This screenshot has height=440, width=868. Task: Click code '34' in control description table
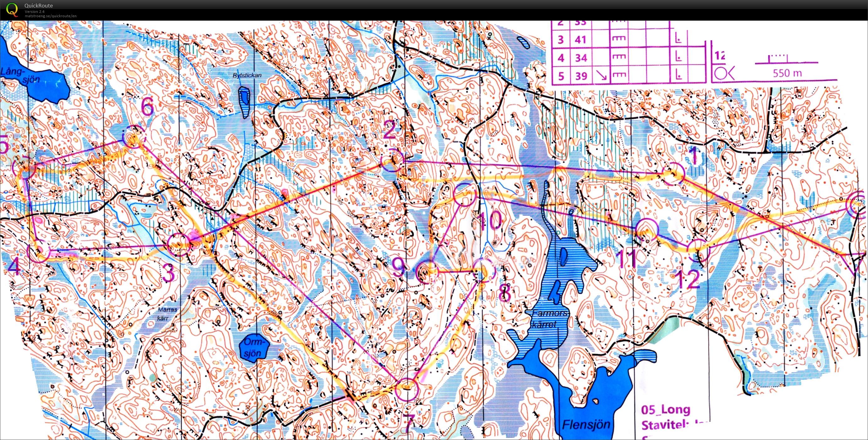tap(581, 58)
